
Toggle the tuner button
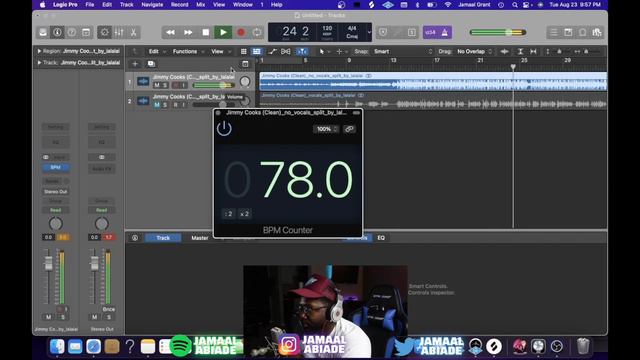(383, 32)
